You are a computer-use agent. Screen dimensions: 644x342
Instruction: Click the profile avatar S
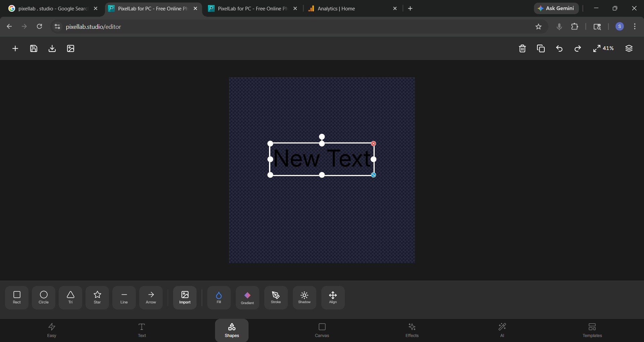(x=620, y=26)
